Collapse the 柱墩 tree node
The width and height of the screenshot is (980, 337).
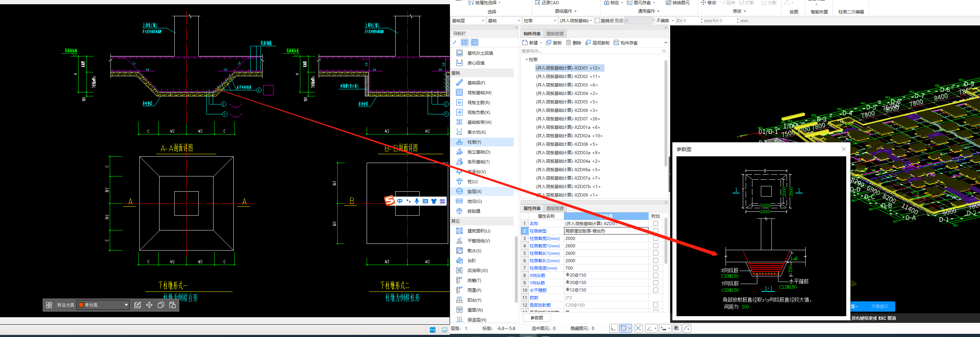527,60
